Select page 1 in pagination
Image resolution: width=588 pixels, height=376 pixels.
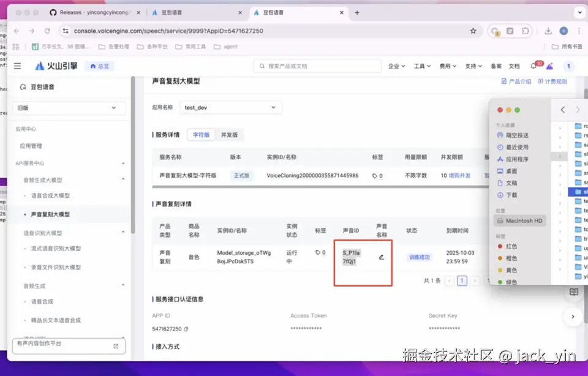[x=462, y=280]
